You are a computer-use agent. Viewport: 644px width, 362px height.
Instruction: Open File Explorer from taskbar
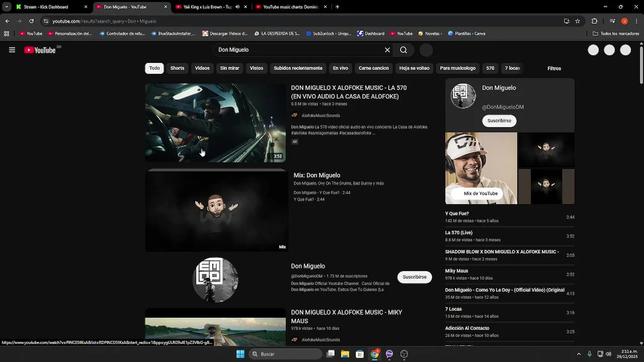tap(345, 354)
